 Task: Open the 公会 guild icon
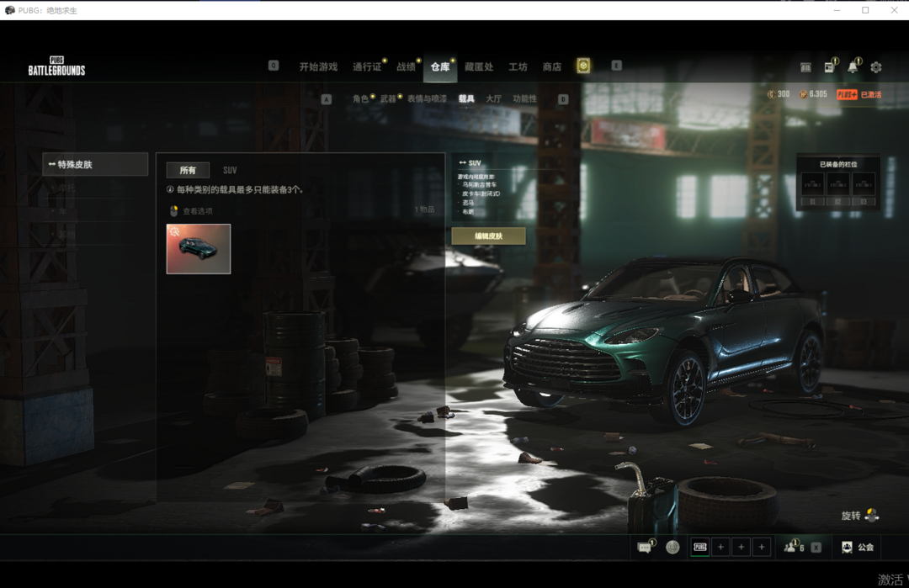pos(847,548)
